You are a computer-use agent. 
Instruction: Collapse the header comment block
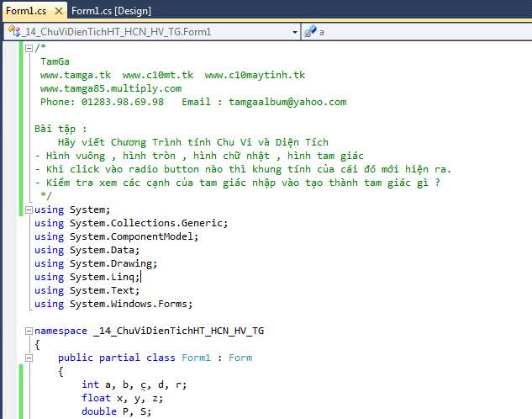coord(29,48)
